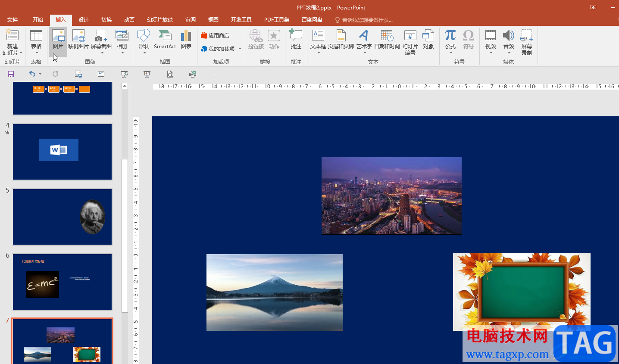Open the 表格 table insert button
The width and height of the screenshot is (619, 364).
36,42
